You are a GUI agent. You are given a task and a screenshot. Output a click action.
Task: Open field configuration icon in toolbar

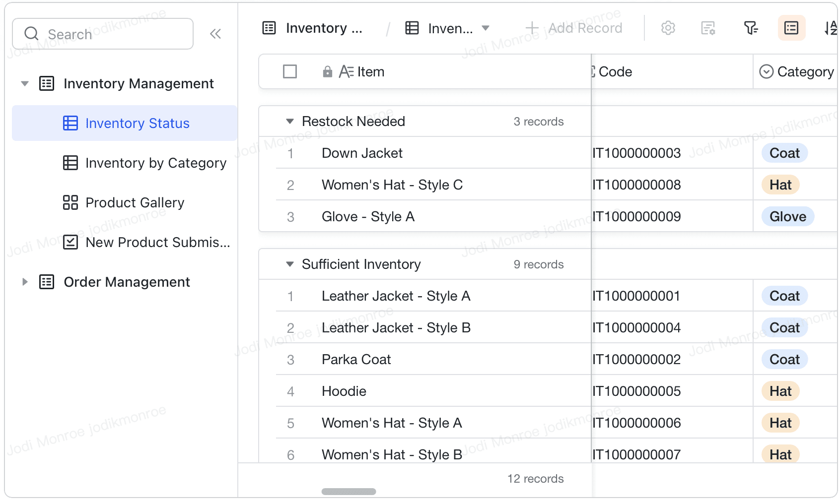pyautogui.click(x=708, y=28)
